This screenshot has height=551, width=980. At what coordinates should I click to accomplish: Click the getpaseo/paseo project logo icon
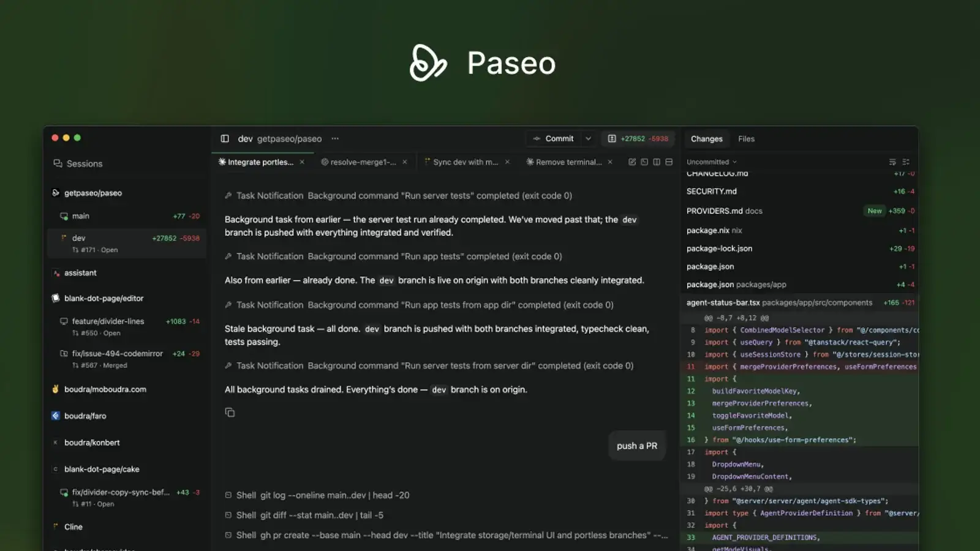56,193
